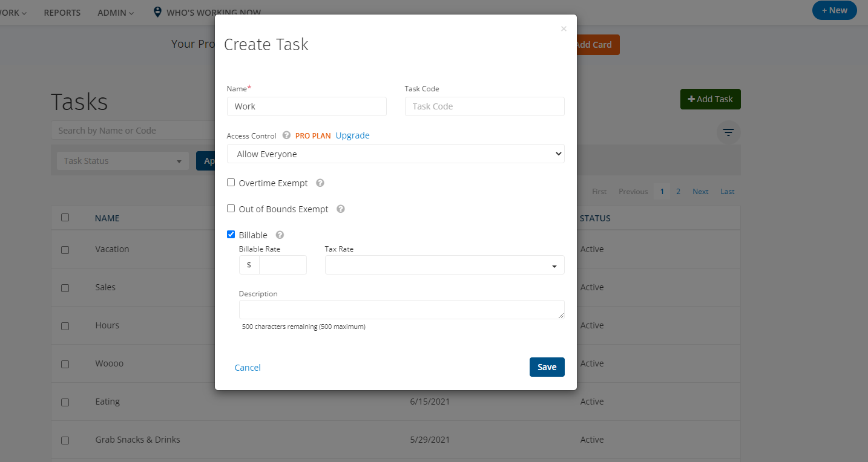The width and height of the screenshot is (868, 462).
Task: Open the Tax Rate dropdown
Action: [x=445, y=265]
